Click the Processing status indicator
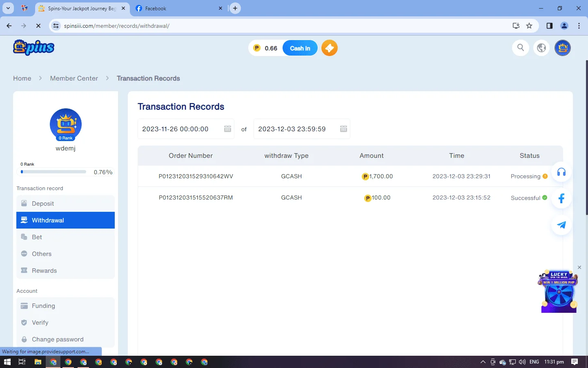Viewport: 588px width, 368px height. [x=529, y=176]
